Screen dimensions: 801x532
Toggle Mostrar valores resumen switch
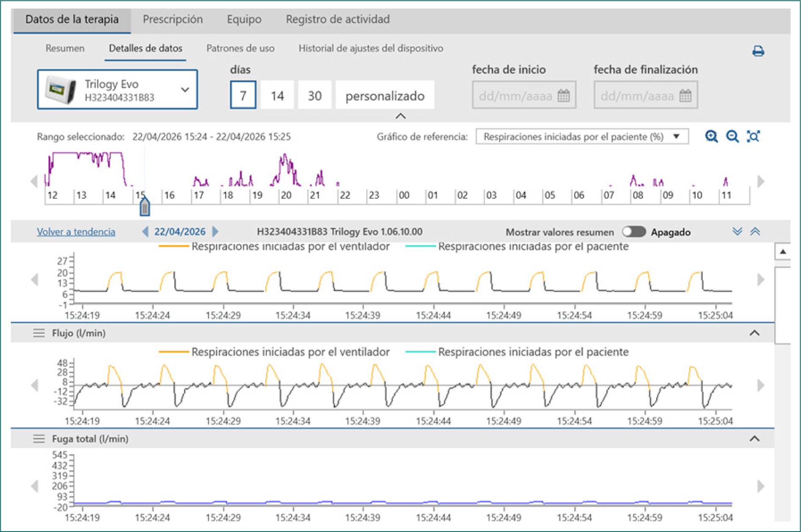(634, 232)
